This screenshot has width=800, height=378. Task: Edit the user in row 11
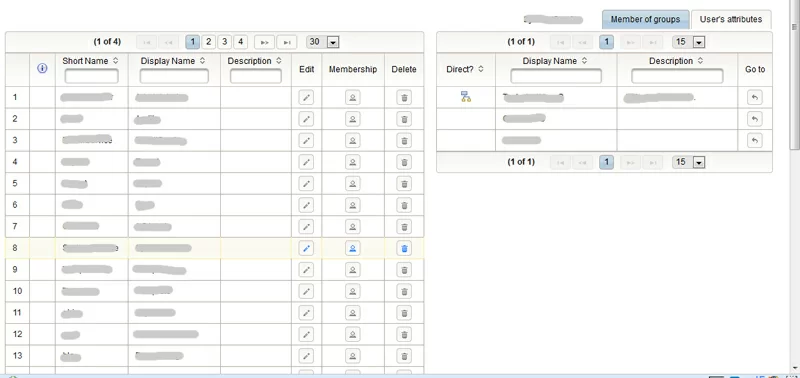click(x=306, y=313)
